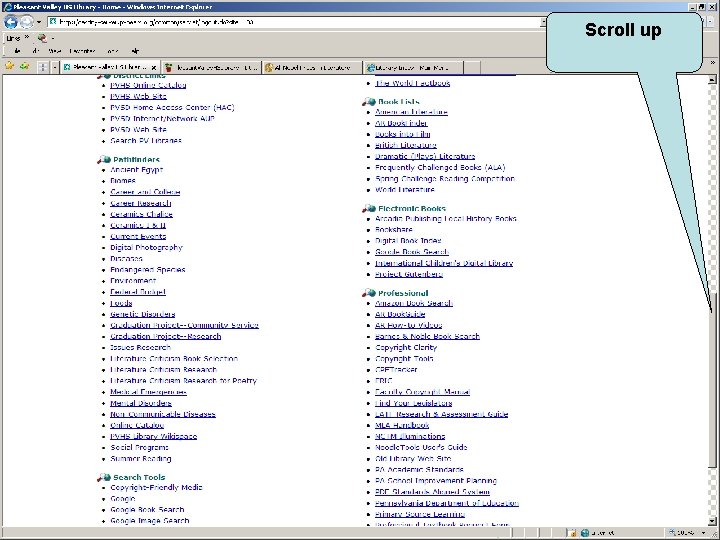Viewport: 720px width, 540px height.
Task: Open the World Factbook link
Action: click(x=412, y=83)
